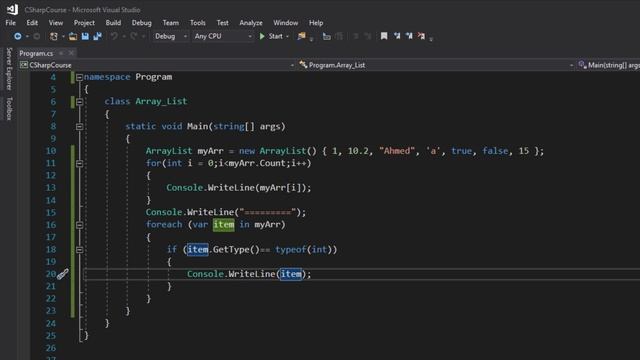
Task: Open the Start button dropdown arrow
Action: tap(287, 36)
